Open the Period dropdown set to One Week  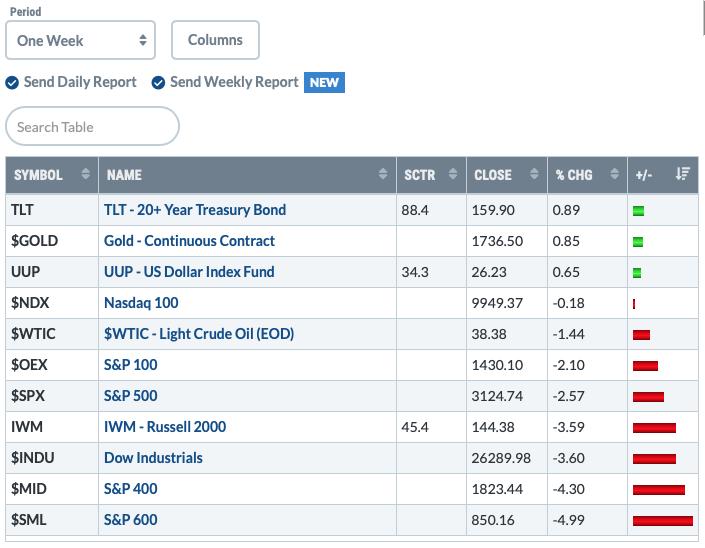[x=80, y=40]
